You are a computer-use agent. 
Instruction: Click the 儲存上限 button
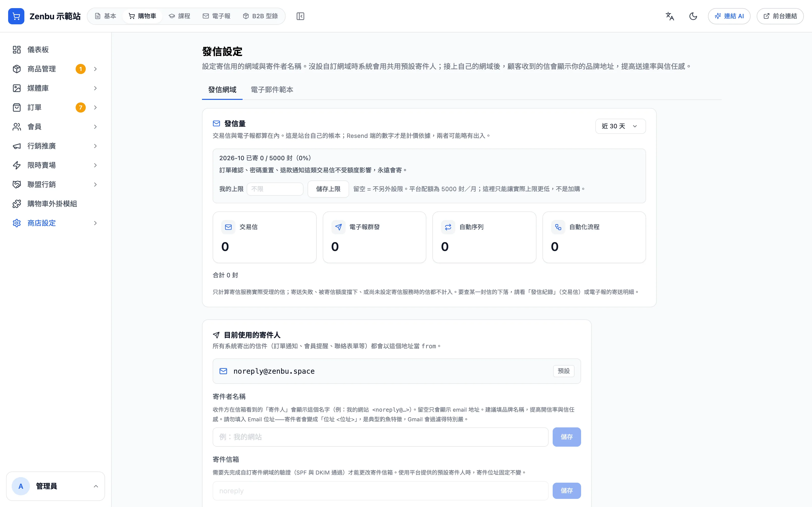click(x=328, y=189)
